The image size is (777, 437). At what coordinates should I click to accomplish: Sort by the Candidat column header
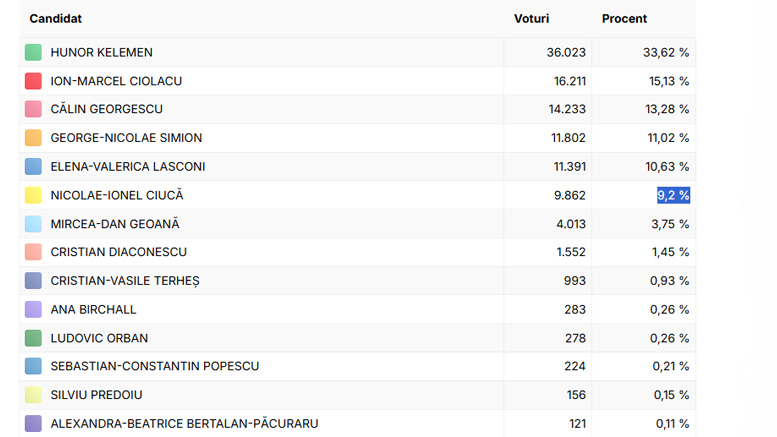[56, 19]
